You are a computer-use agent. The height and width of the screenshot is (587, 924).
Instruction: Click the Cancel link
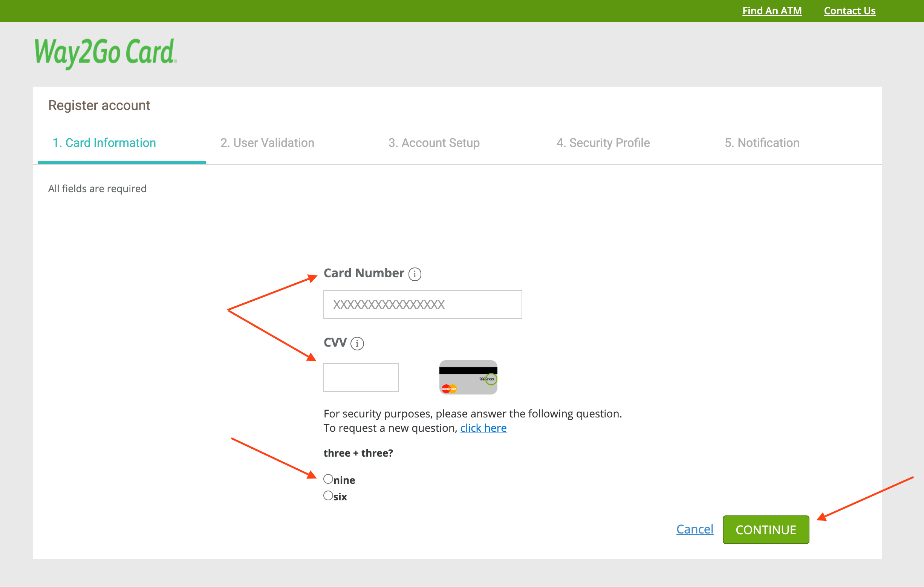695,529
